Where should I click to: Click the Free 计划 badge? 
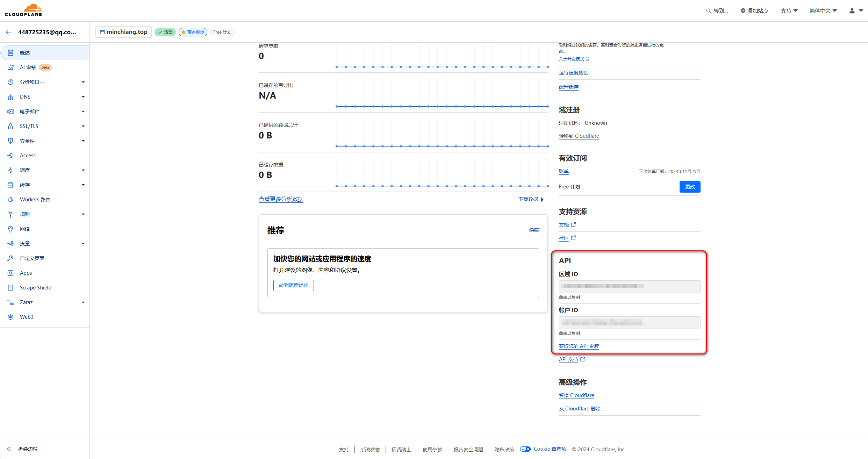coord(222,32)
